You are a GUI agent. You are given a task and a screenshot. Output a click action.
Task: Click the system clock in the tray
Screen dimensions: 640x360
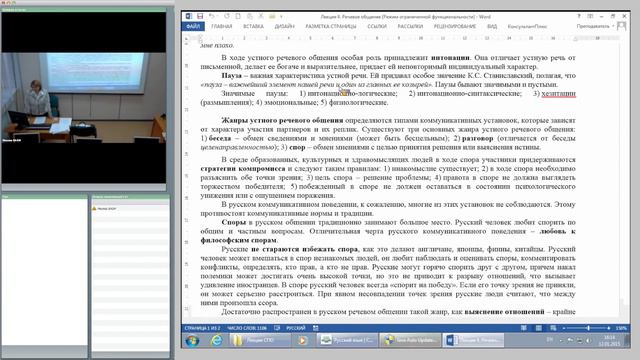point(609,340)
